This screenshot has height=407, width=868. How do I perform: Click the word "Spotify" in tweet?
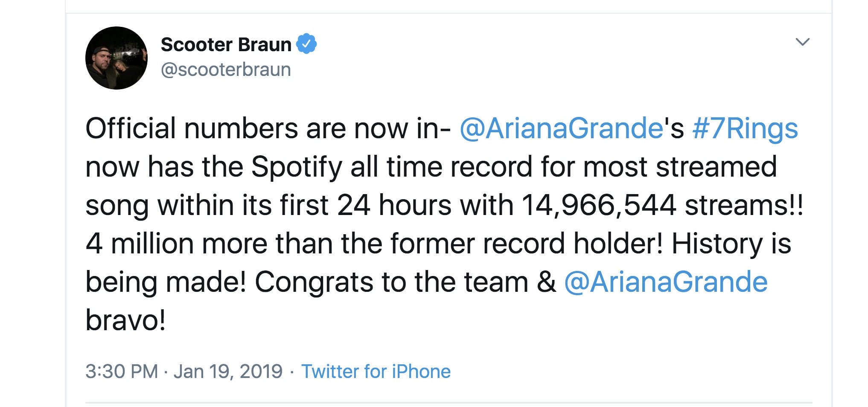coord(297,167)
